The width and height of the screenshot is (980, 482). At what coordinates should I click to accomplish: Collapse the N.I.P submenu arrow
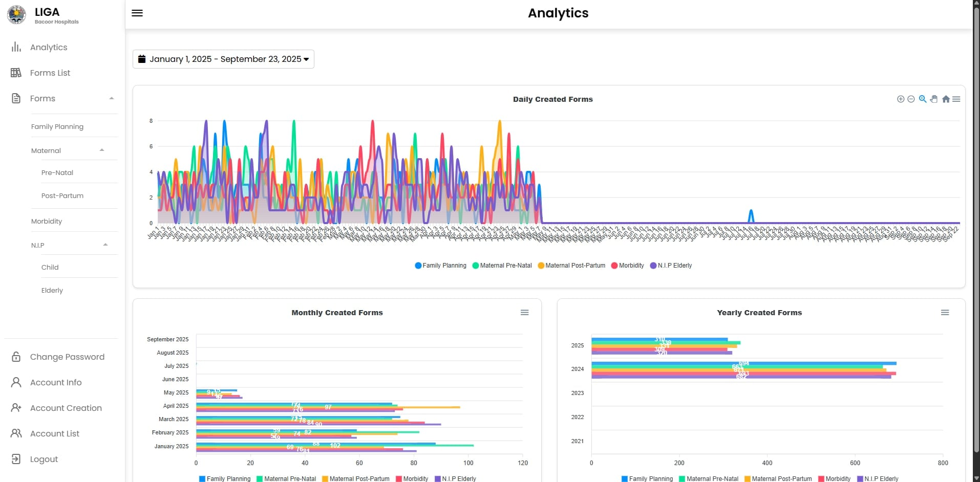(105, 245)
